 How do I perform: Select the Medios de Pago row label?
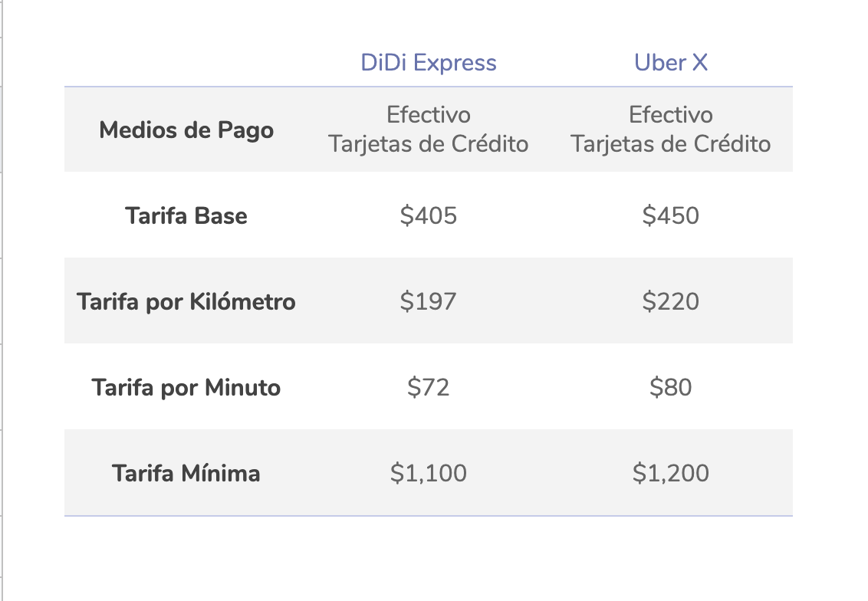[186, 130]
